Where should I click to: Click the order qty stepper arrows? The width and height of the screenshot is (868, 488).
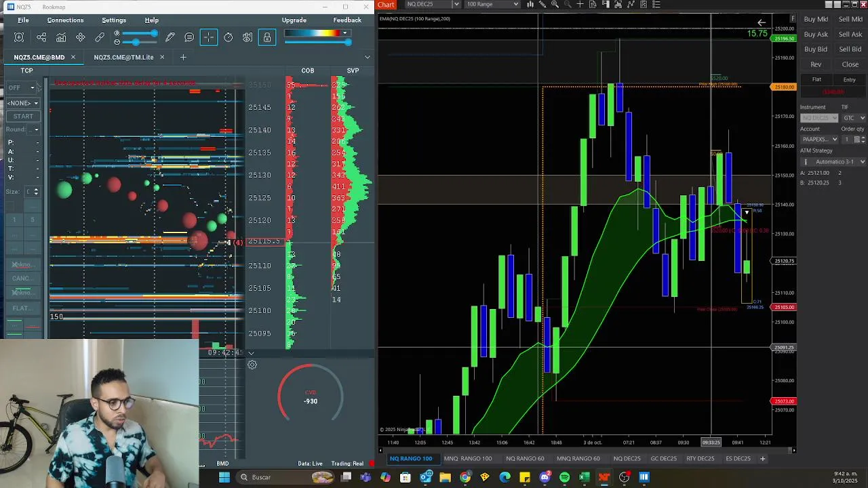[862, 139]
